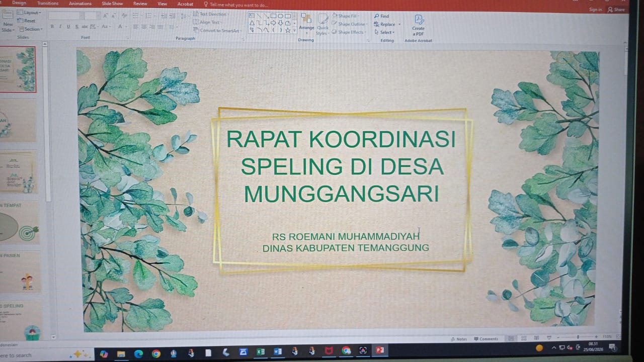
Task: Center the text alignment
Action: pos(144,27)
